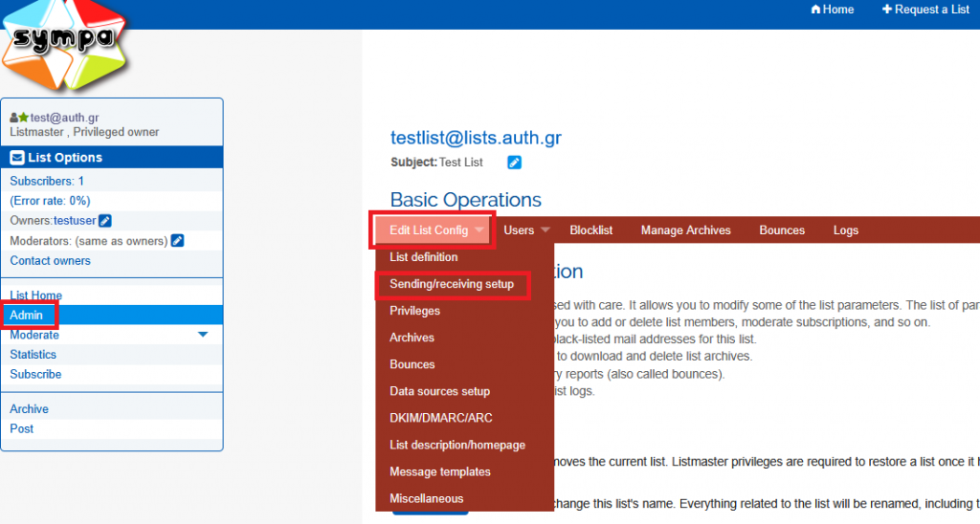The height and width of the screenshot is (524, 980).
Task: Open Home link in top bar
Action: [832, 10]
